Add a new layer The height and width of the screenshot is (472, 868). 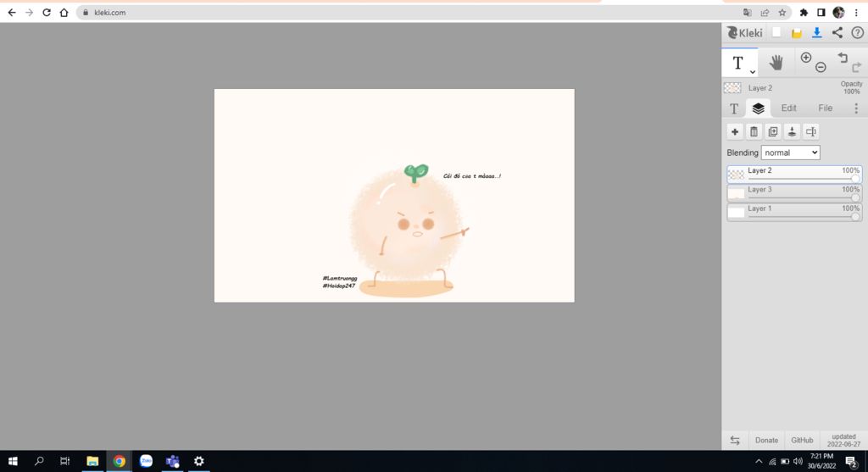(x=735, y=131)
